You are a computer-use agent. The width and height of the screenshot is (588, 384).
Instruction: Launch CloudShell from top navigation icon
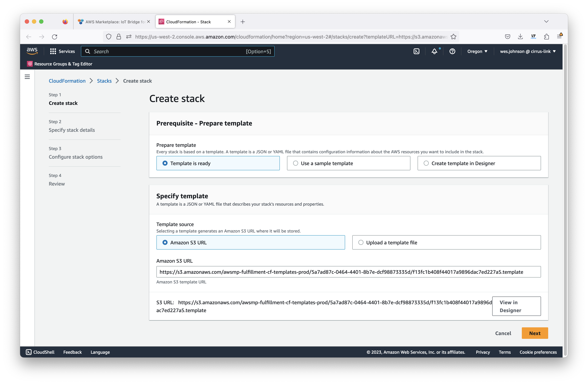pyautogui.click(x=416, y=51)
